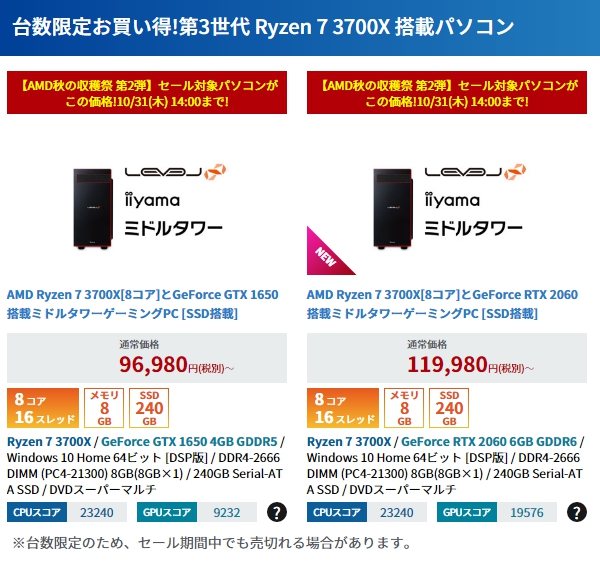Click the left black tower PC image
This screenshot has width=600, height=565.
click(x=93, y=209)
